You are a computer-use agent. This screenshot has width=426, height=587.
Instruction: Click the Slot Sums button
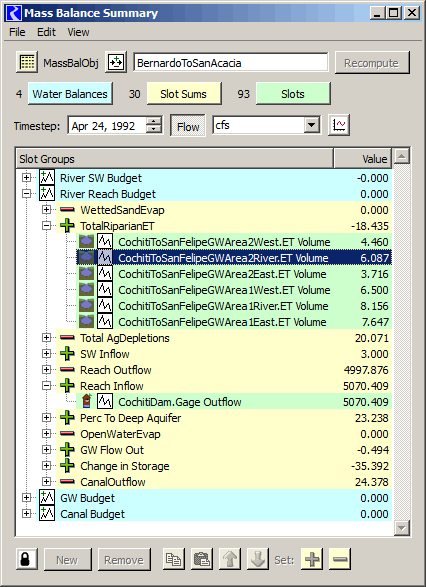click(x=183, y=94)
